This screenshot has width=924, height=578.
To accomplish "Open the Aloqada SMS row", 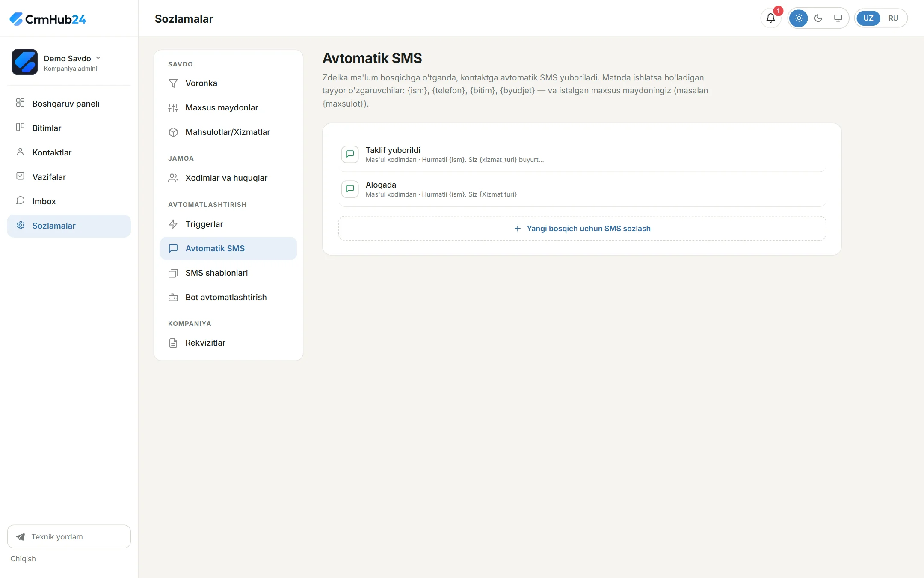I will tap(582, 189).
